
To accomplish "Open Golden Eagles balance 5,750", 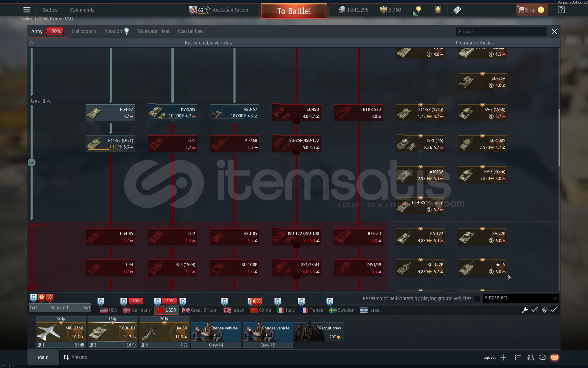I will pos(391,10).
